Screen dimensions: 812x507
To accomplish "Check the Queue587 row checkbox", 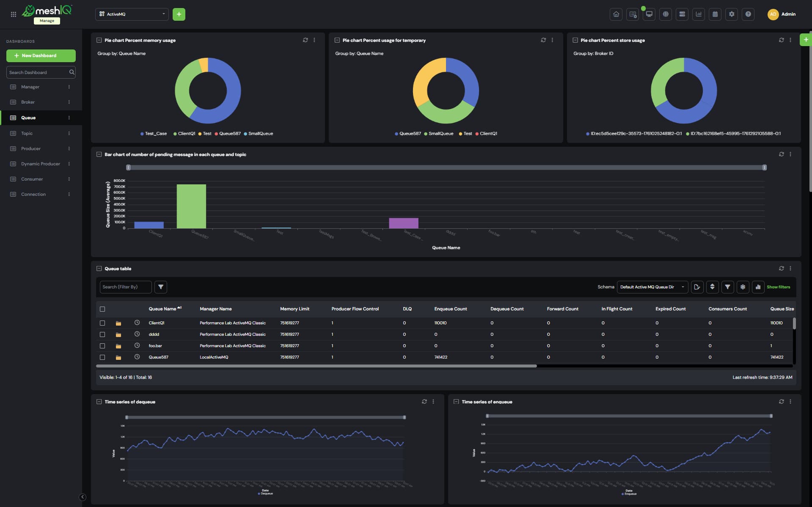I will click(x=102, y=357).
